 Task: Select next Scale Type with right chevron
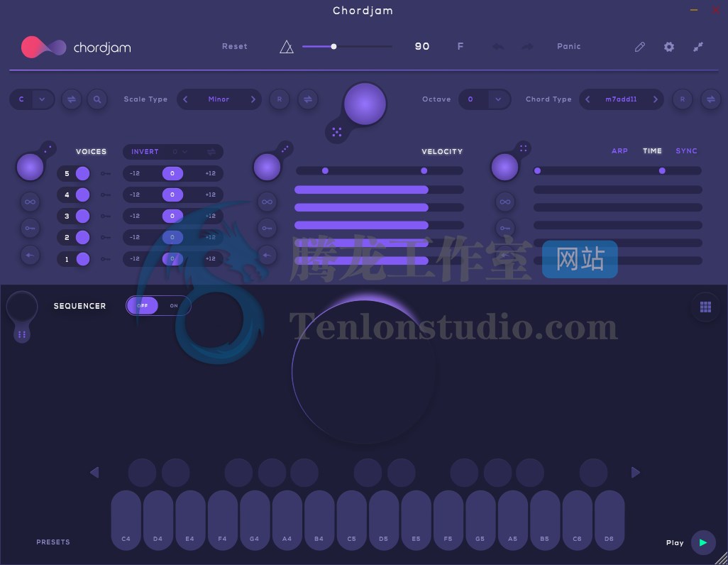(x=253, y=99)
